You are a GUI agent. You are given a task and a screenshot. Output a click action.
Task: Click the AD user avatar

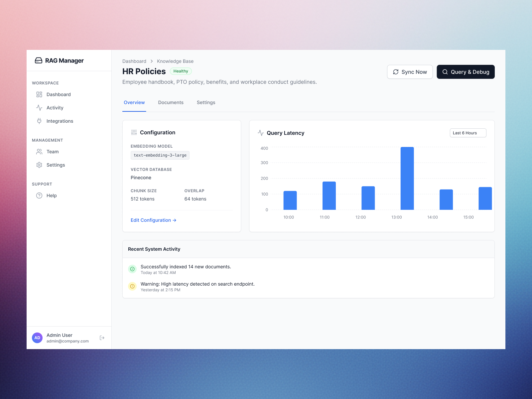pyautogui.click(x=37, y=338)
